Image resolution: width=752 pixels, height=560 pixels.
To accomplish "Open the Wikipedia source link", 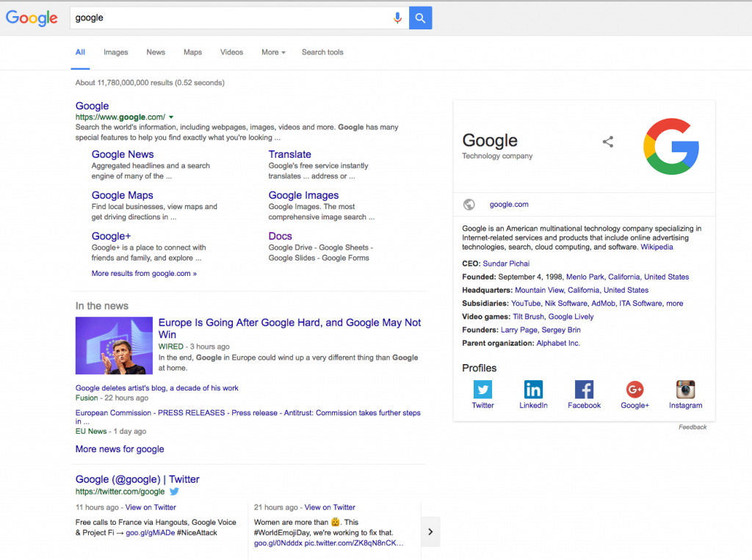I will pos(657,247).
